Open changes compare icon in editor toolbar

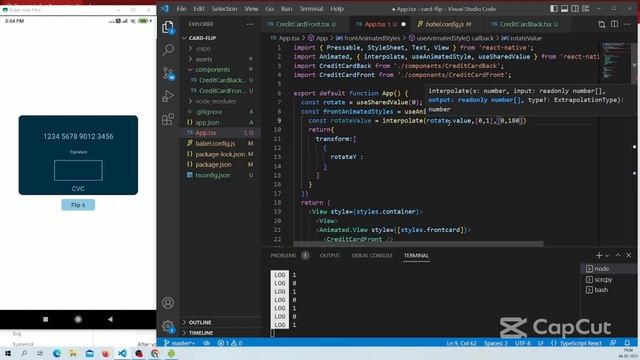pyautogui.click(x=602, y=24)
